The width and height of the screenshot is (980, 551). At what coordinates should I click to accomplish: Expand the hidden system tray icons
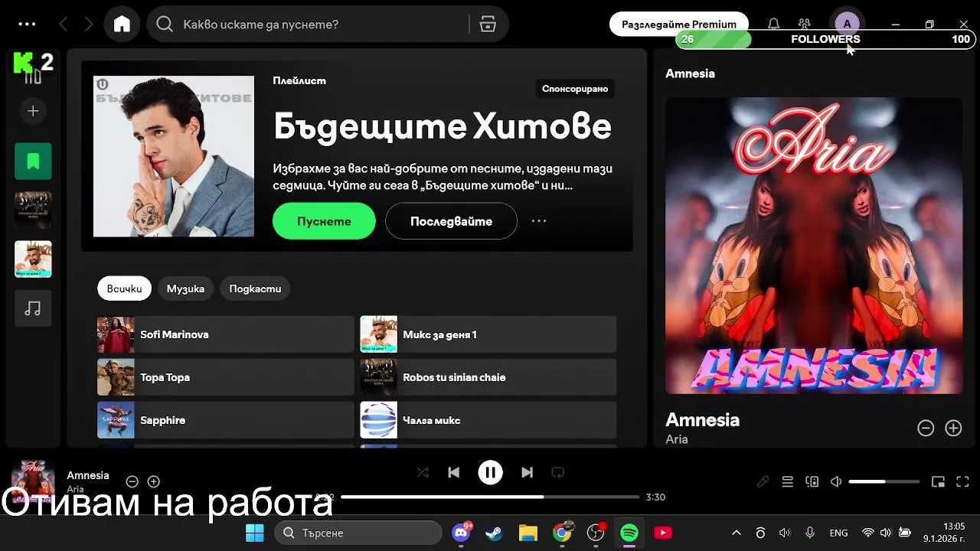pyautogui.click(x=737, y=533)
